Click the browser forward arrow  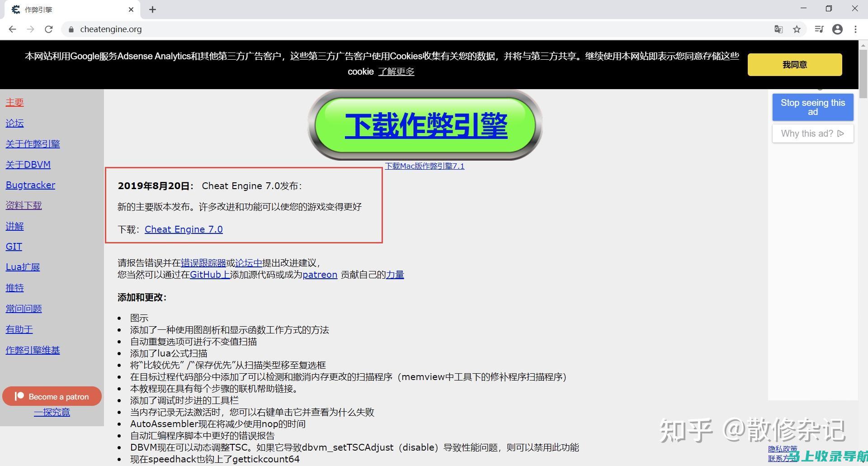(30, 29)
